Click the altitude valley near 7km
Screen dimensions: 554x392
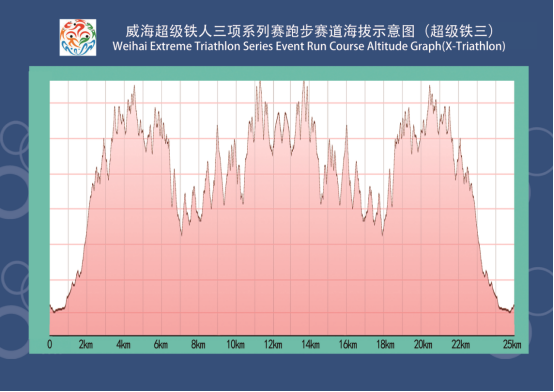pos(182,234)
